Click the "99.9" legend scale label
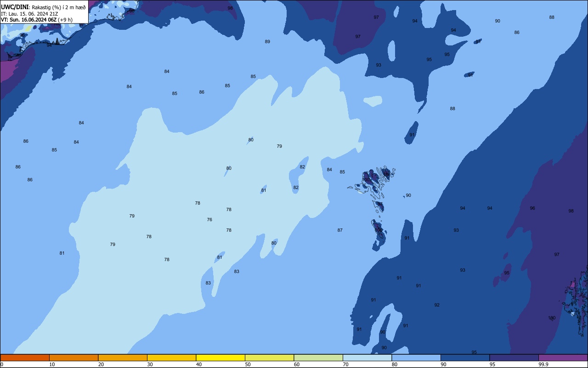Screen dimensions: 588x368 (x=544, y=364)
